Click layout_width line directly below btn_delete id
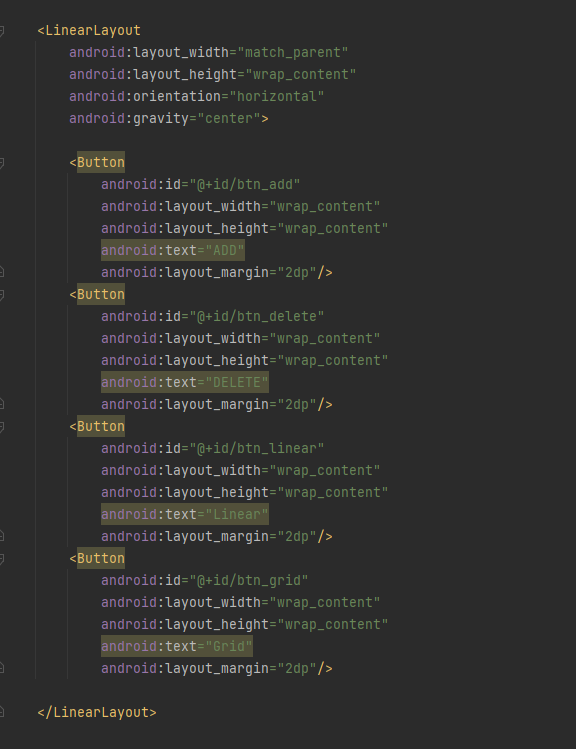The height and width of the screenshot is (749, 576). point(241,338)
